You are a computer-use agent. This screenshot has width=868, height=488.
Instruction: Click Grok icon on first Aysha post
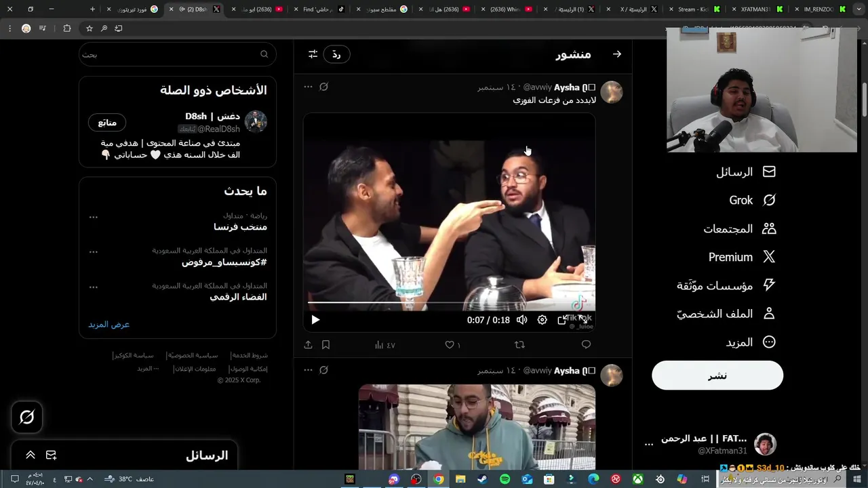(x=324, y=87)
